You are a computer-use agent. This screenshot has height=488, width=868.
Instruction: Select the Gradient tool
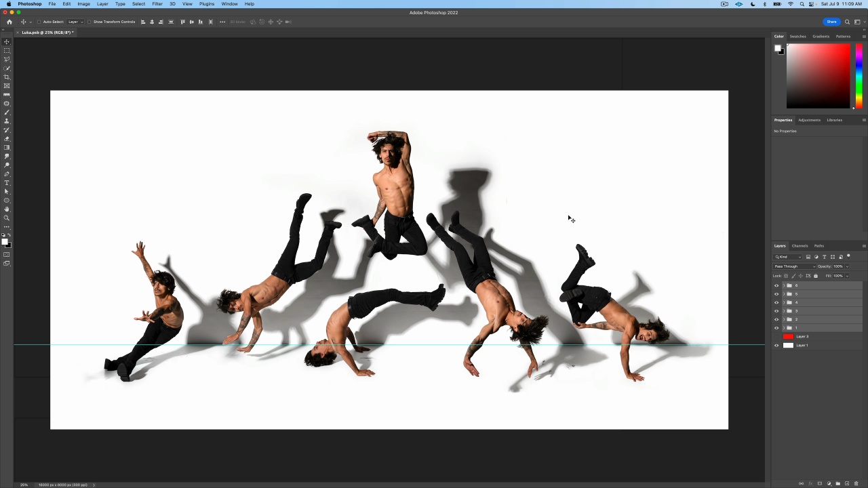tap(7, 148)
